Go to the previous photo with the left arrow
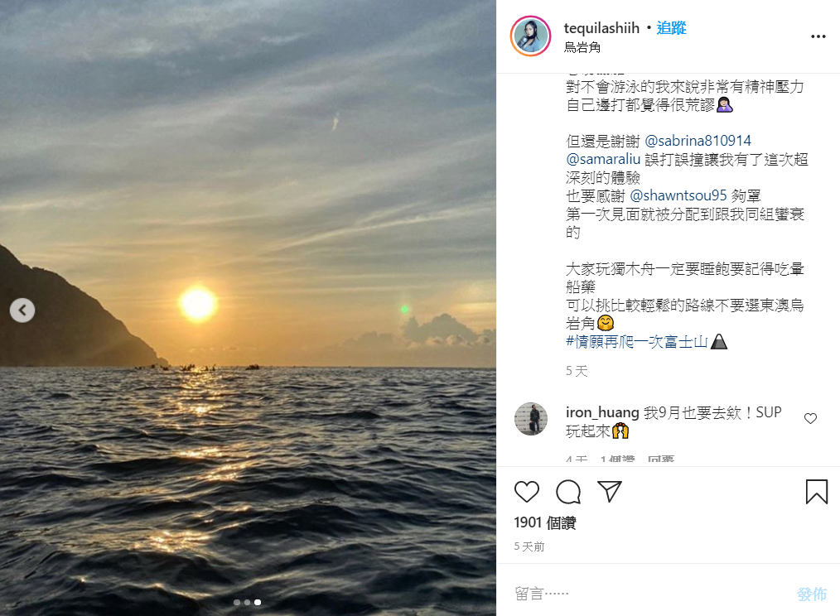The width and height of the screenshot is (840, 616). 22,310
